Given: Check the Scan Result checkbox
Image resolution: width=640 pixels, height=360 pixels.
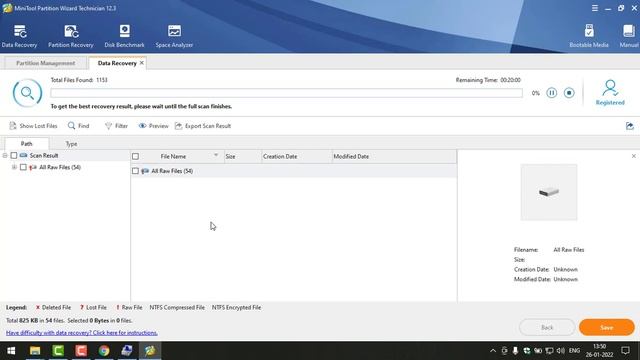Looking at the screenshot, I should pyautogui.click(x=14, y=156).
